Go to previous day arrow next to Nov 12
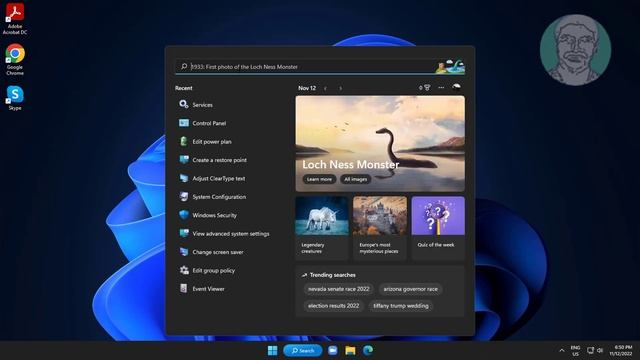 tap(325, 88)
